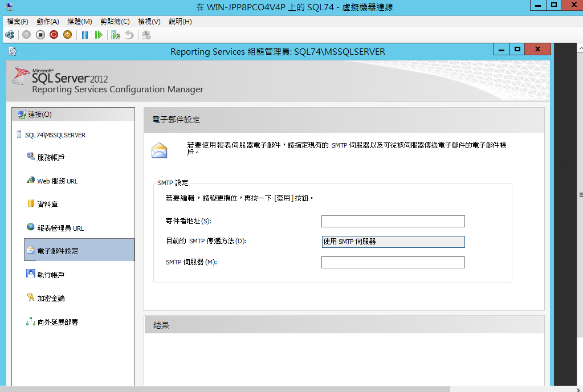Click the Reporting Services window title icon

pos(13,51)
